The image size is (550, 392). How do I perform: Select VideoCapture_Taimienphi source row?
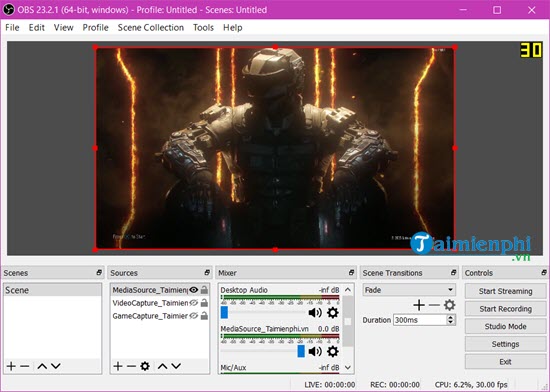160,303
